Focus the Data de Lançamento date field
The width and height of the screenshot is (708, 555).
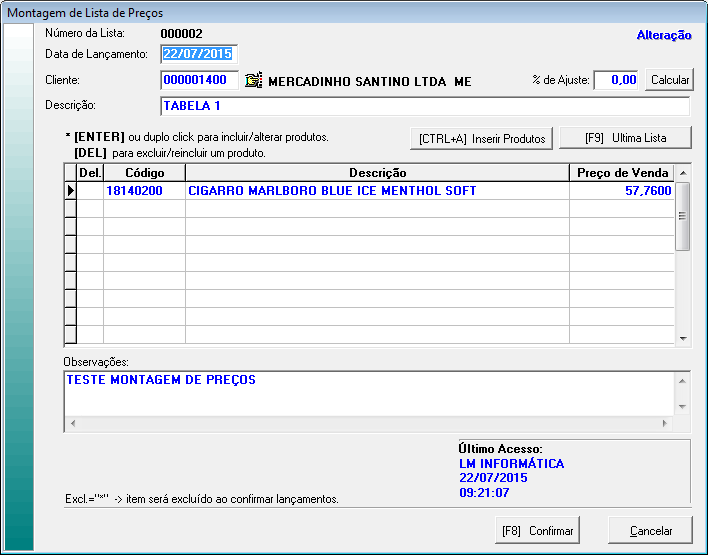point(197,54)
